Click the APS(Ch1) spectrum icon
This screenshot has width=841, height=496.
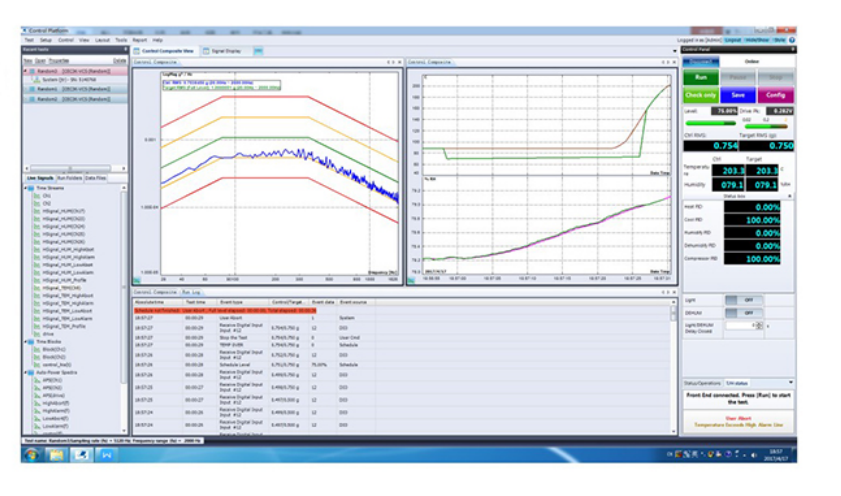37,380
